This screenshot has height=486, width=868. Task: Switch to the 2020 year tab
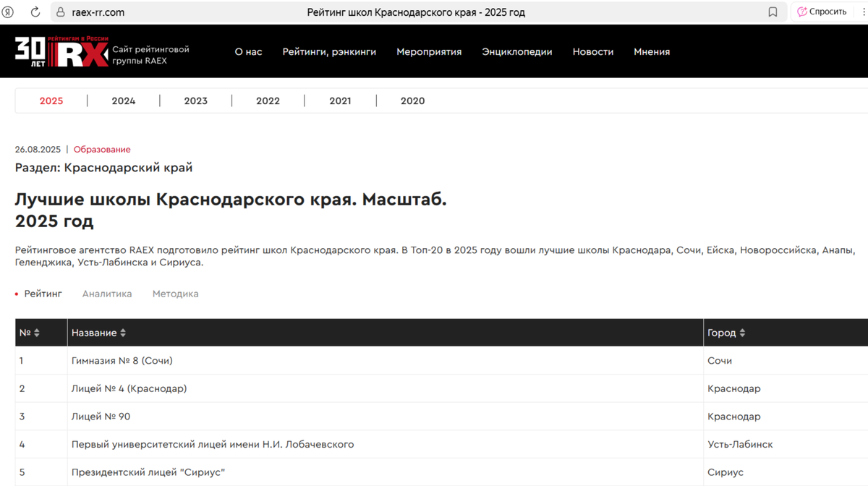coord(413,101)
